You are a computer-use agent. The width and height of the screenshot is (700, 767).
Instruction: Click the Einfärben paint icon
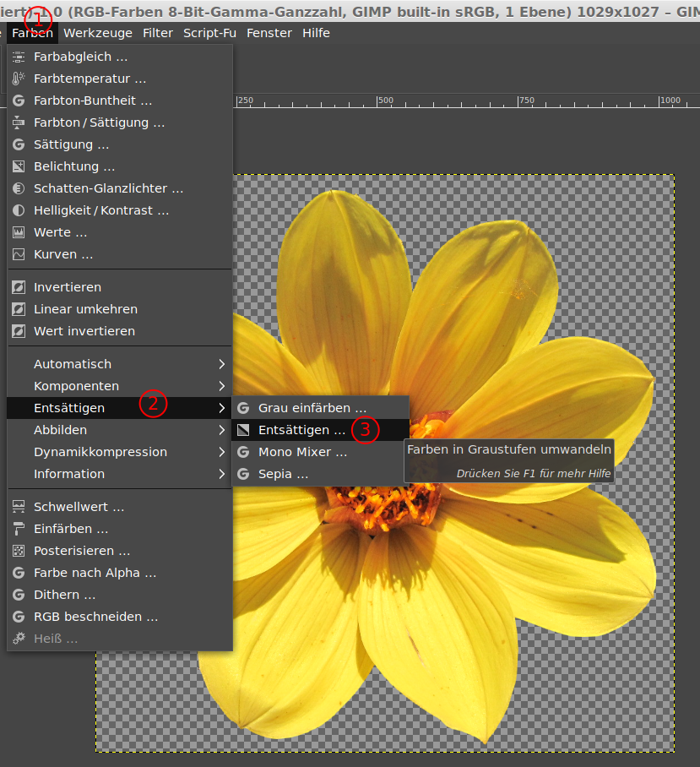coord(19,529)
